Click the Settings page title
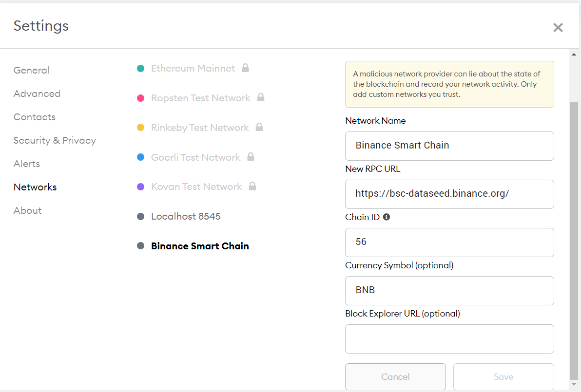581x392 pixels. click(41, 26)
